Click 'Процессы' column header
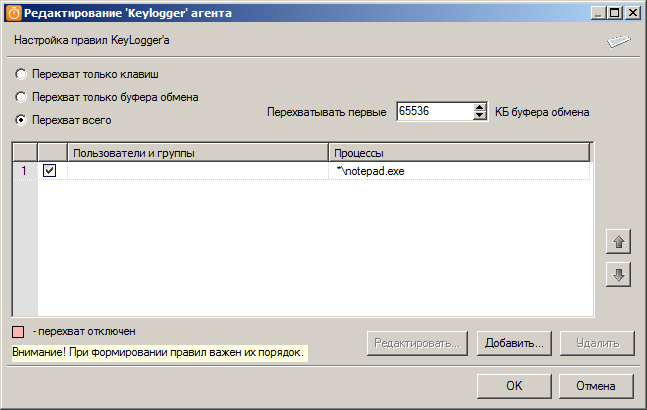647x410 pixels. click(458, 152)
